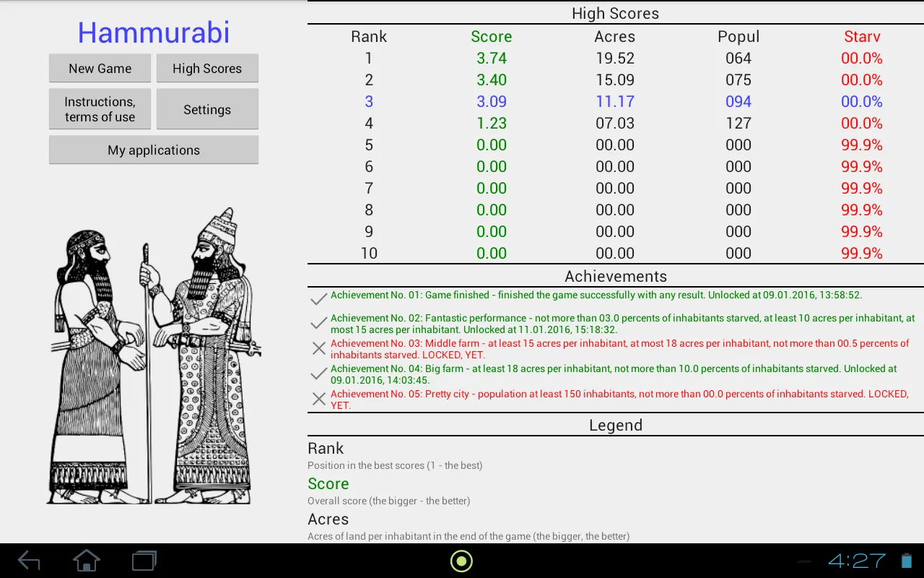This screenshot has height=578, width=924.
Task: Click the green Score legend entry
Action: click(x=328, y=484)
